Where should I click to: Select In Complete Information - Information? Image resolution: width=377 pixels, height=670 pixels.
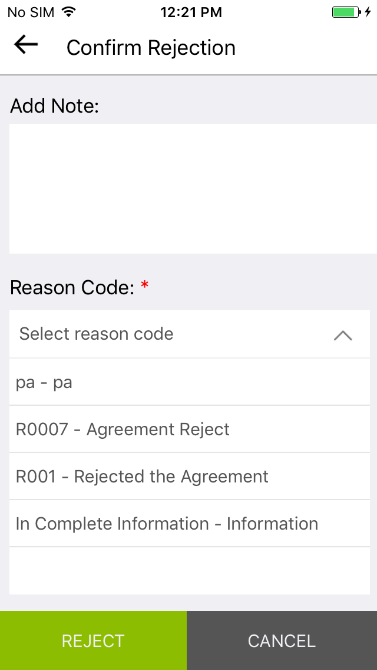click(x=189, y=523)
